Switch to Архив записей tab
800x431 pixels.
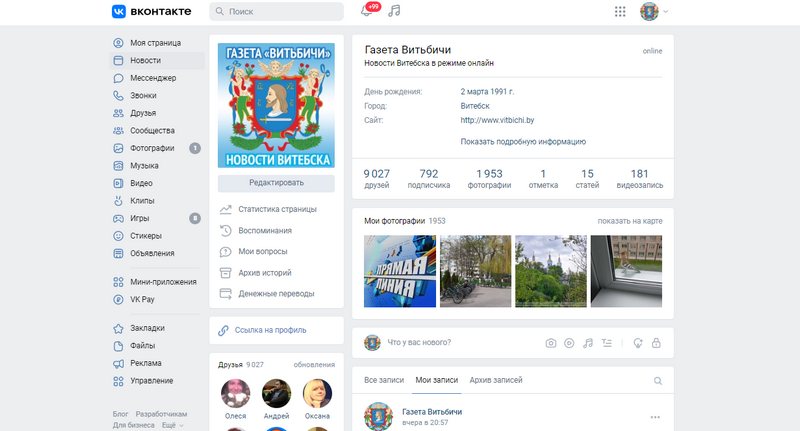click(496, 380)
